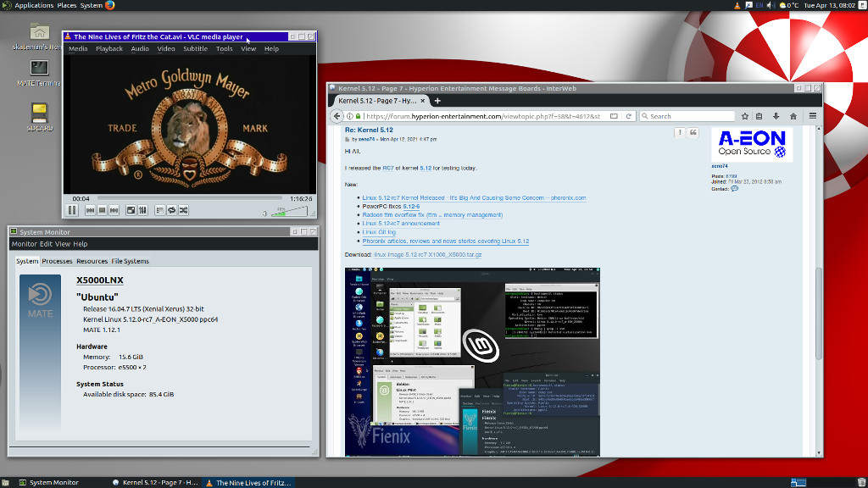Mute VLC using speaker icon

click(x=264, y=213)
